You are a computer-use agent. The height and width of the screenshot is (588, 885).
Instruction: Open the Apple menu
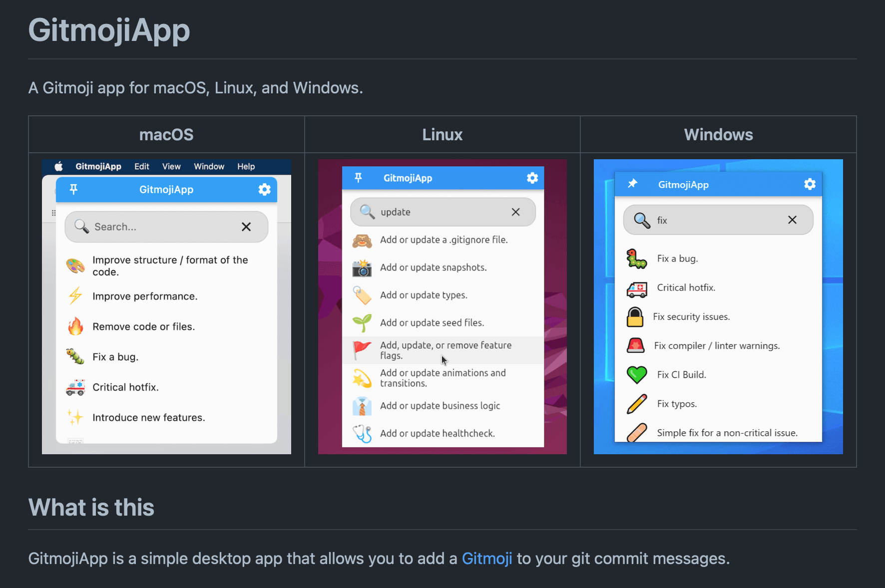pos(58,166)
